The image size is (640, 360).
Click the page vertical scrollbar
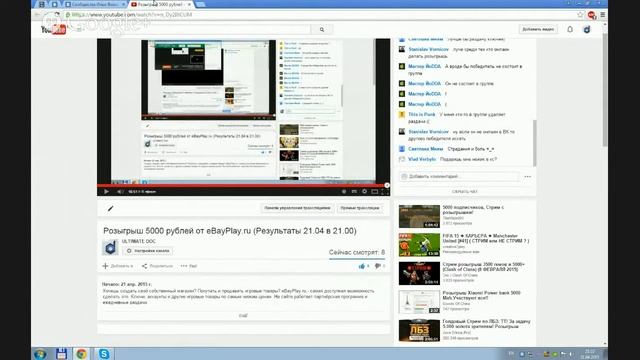pyautogui.click(x=605, y=90)
